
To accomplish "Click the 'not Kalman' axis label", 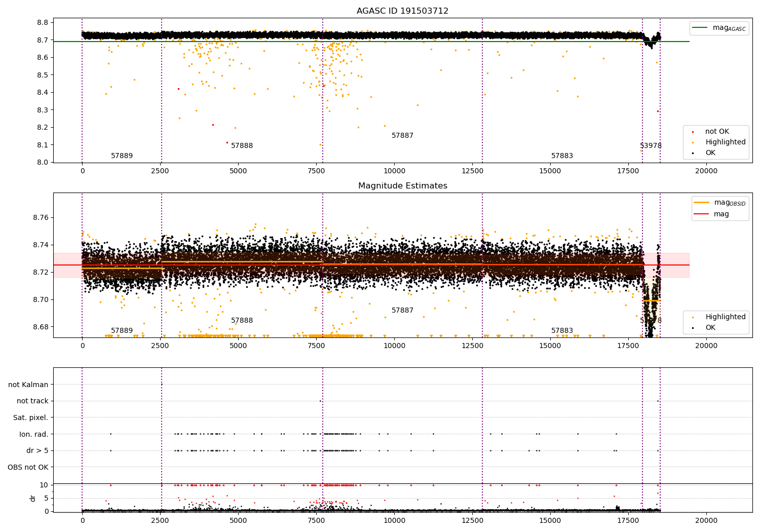I will point(28,385).
